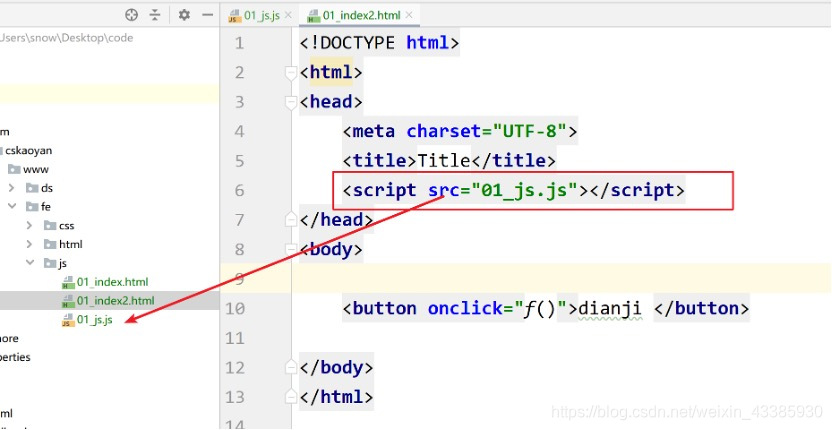Fold the head tag at line 3
This screenshot has width=832, height=430.
click(x=291, y=102)
